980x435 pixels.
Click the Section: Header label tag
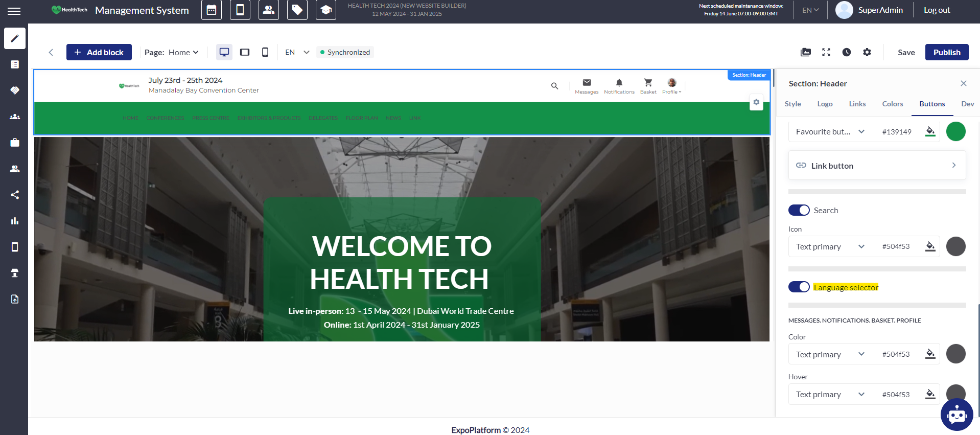[x=749, y=75]
